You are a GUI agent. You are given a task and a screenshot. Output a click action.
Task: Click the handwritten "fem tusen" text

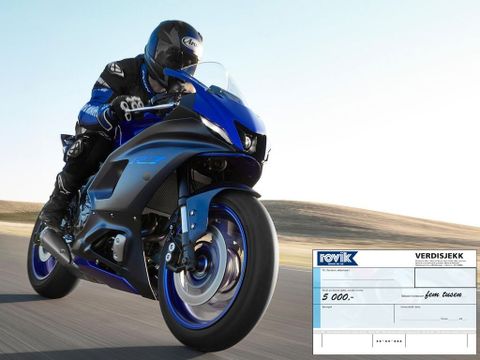click(x=443, y=295)
